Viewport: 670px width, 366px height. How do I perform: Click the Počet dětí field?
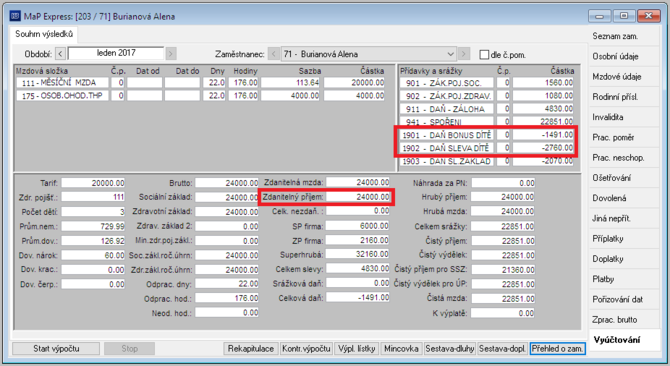pos(93,211)
